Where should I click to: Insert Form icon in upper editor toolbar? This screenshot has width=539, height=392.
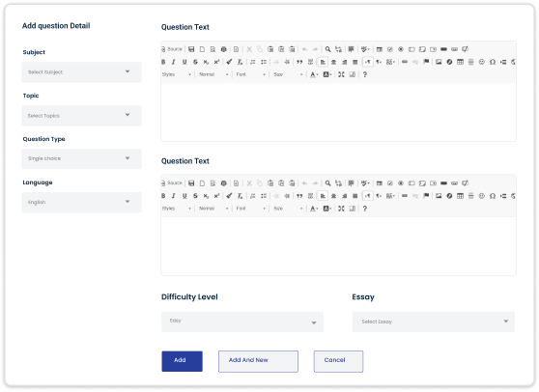coord(380,49)
